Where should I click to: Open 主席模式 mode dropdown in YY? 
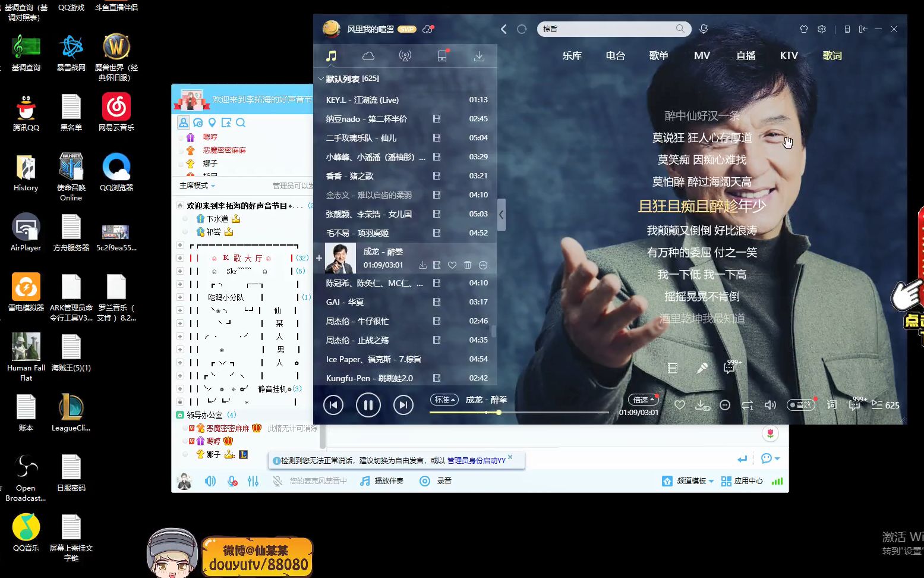(197, 186)
